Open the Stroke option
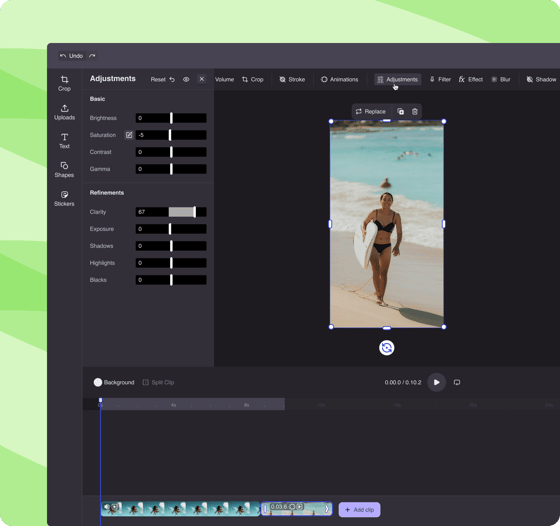Viewport: 560px width, 526px height. (292, 79)
